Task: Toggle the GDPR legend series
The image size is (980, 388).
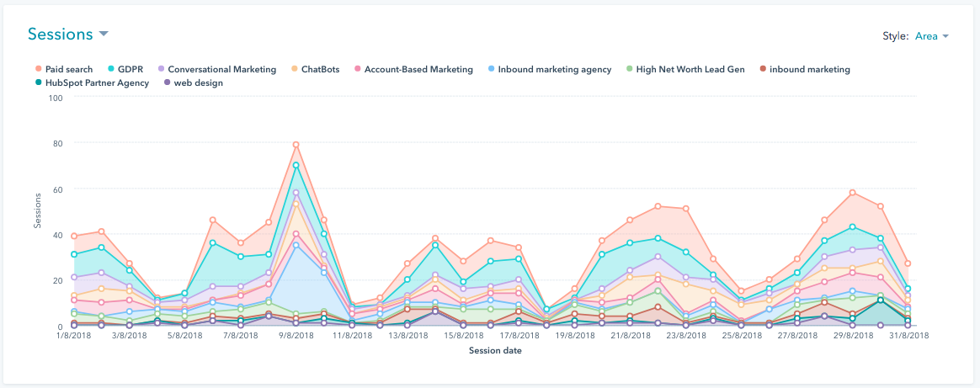Action: point(125,69)
